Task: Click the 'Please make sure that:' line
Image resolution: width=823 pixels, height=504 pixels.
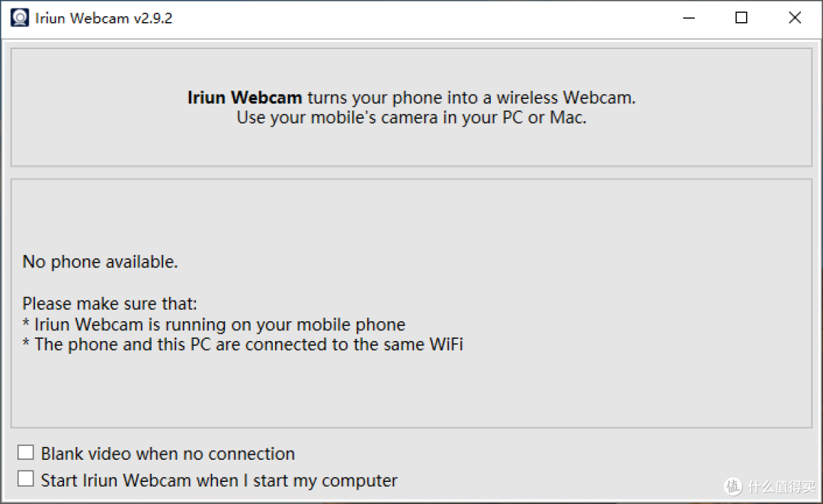Action: click(x=110, y=304)
